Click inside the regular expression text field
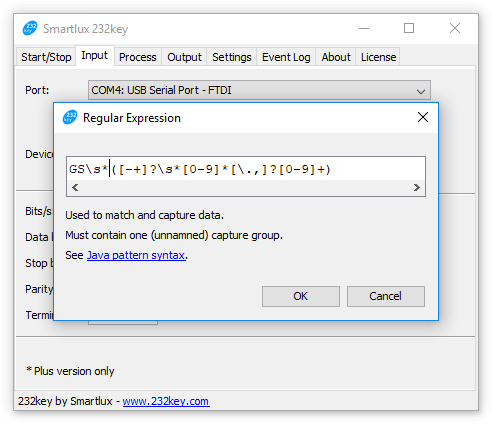492x424 pixels. click(246, 169)
